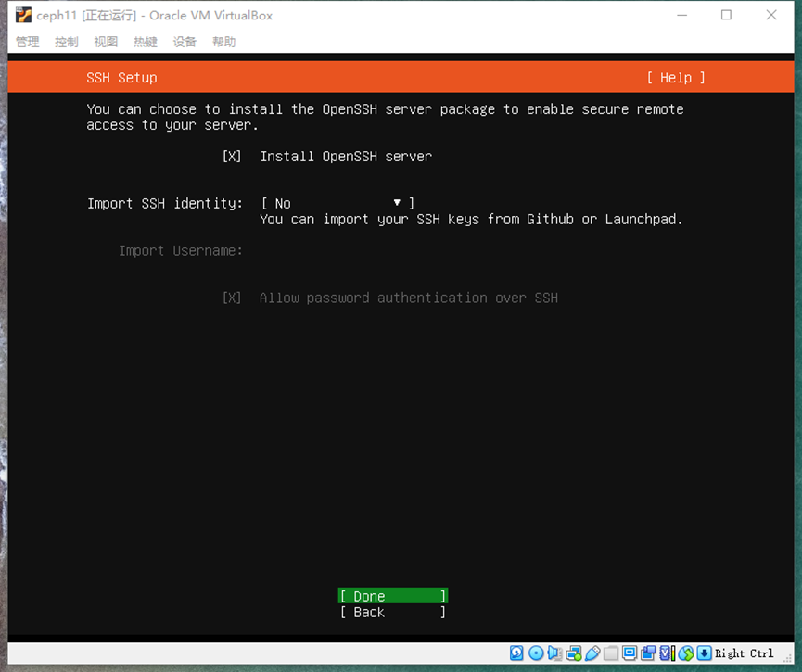The width and height of the screenshot is (802, 672).
Task: Click the shared folders status icon
Action: coord(611,653)
